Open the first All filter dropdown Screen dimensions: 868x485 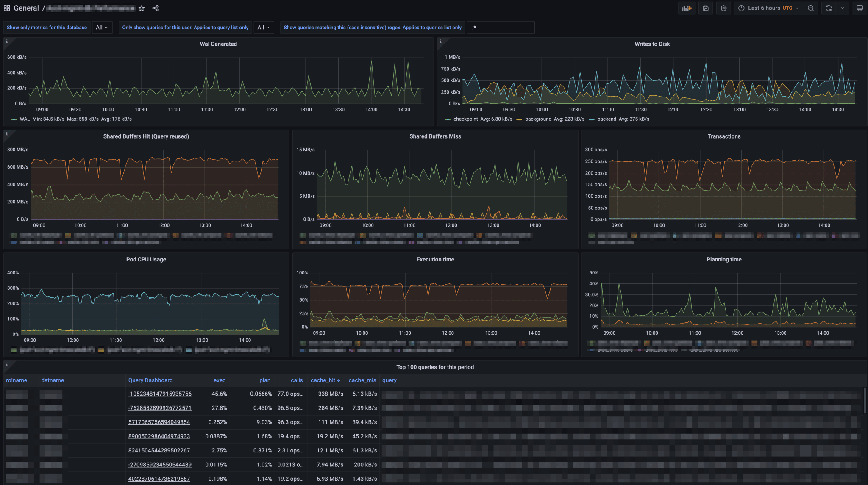[x=102, y=27]
